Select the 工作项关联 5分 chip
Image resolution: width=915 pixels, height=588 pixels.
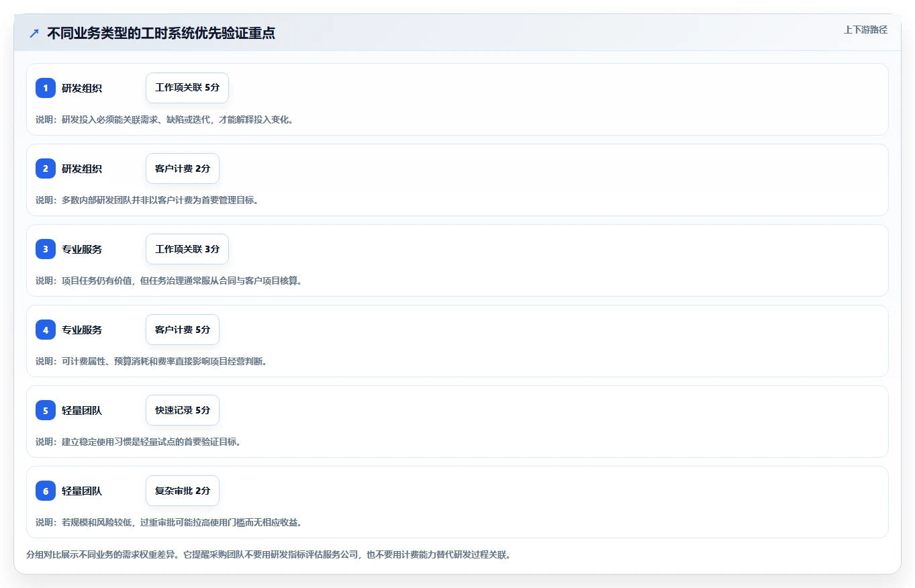(187, 88)
